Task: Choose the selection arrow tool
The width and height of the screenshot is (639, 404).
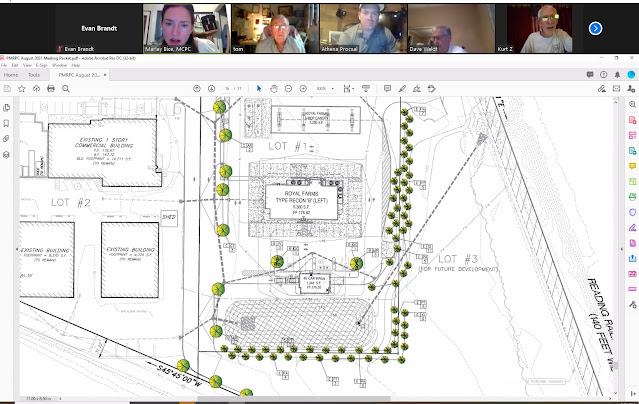Action: click(x=259, y=88)
